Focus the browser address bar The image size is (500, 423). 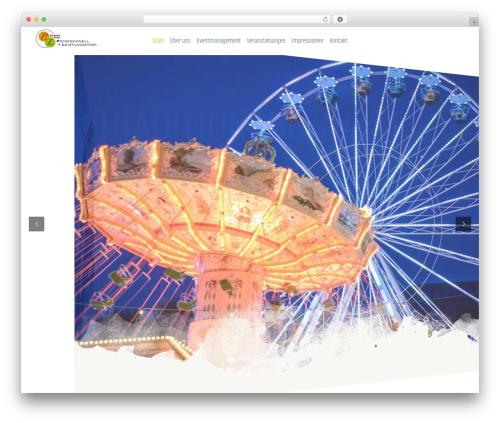pyautogui.click(x=237, y=19)
